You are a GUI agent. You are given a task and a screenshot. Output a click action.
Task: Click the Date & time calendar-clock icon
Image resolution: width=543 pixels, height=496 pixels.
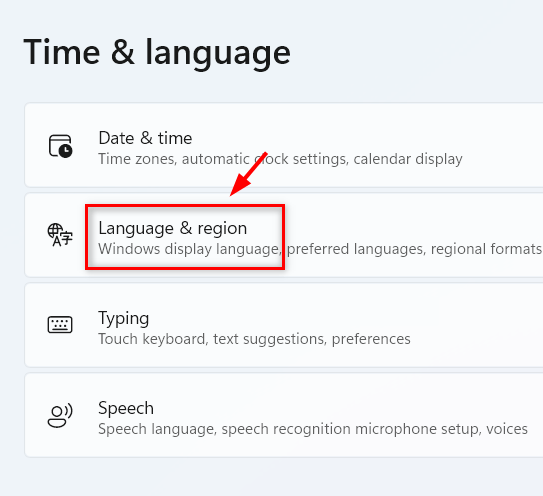[60, 146]
